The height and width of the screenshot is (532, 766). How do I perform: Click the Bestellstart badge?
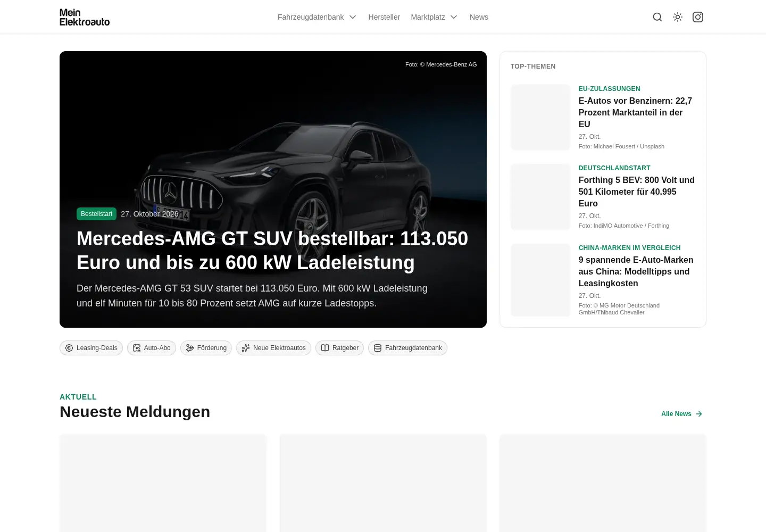click(x=96, y=214)
